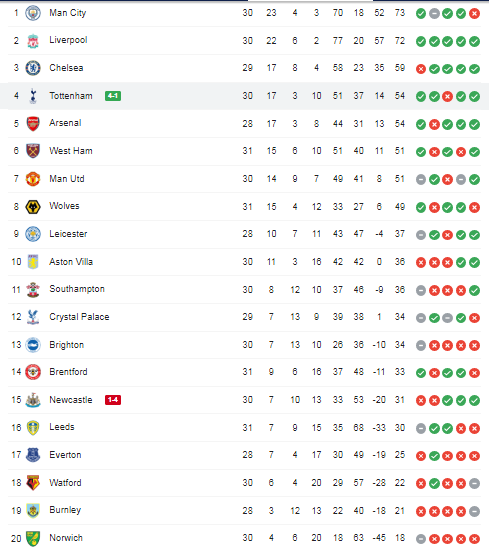Open the West Ham team link
Viewport: 489px width, 552px height.
point(71,151)
